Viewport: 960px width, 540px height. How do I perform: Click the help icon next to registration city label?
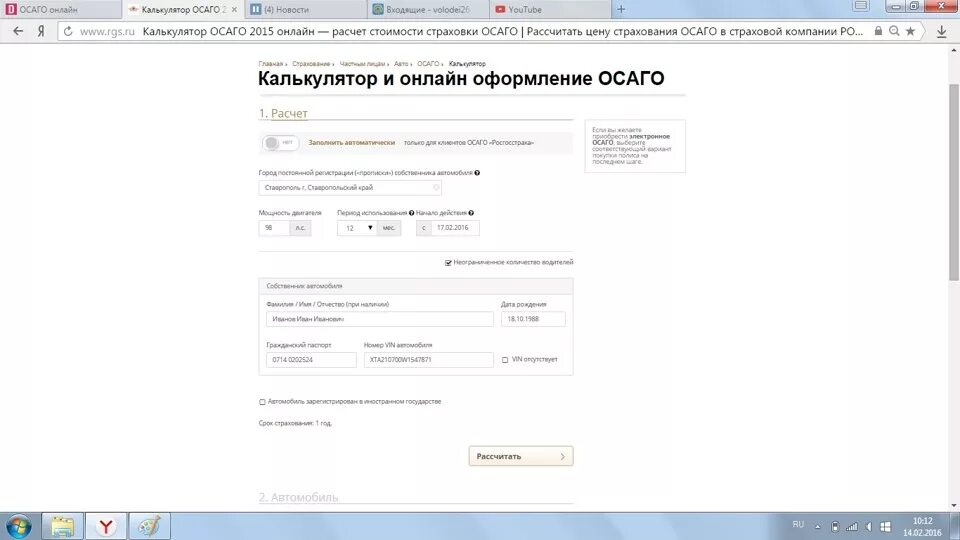tap(477, 173)
